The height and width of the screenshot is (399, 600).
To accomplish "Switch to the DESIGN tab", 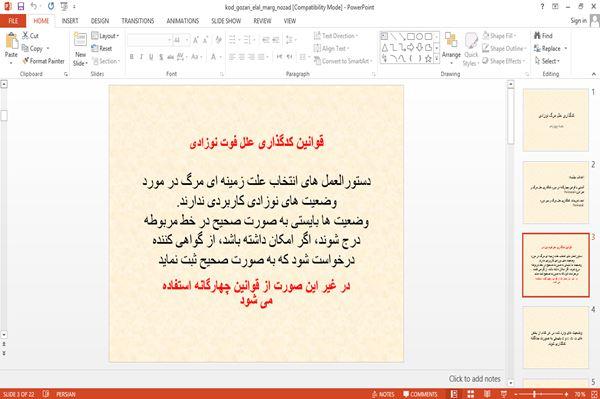I will (100, 21).
